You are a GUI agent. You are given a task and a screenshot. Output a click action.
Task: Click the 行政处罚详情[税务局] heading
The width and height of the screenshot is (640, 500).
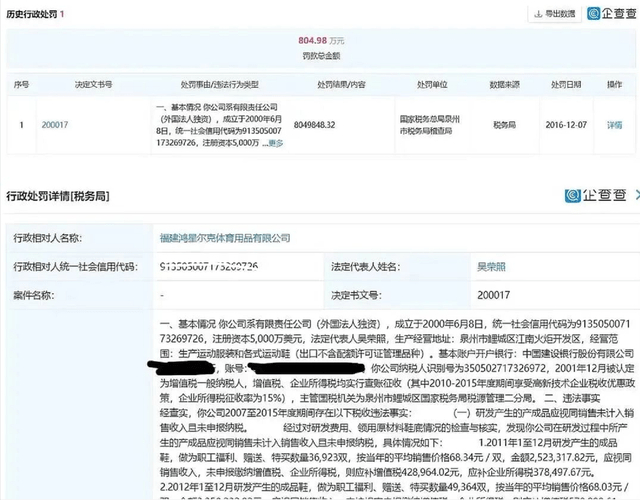(58, 196)
